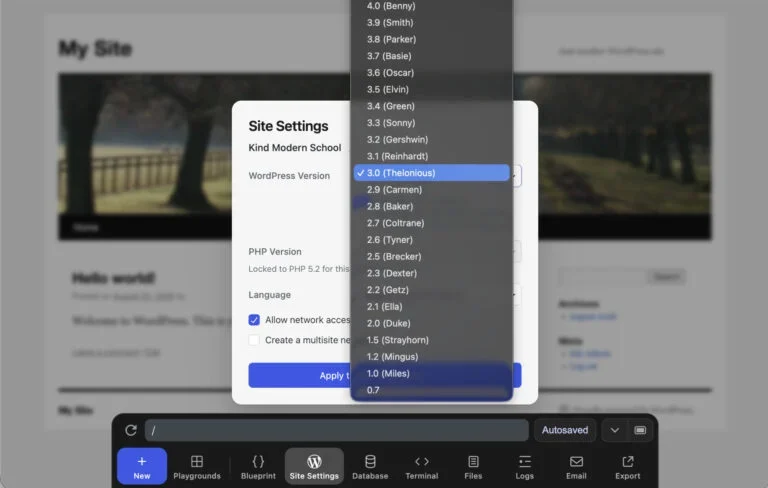Open the Playgrounds panel
Image resolution: width=768 pixels, height=488 pixels.
[x=197, y=466]
